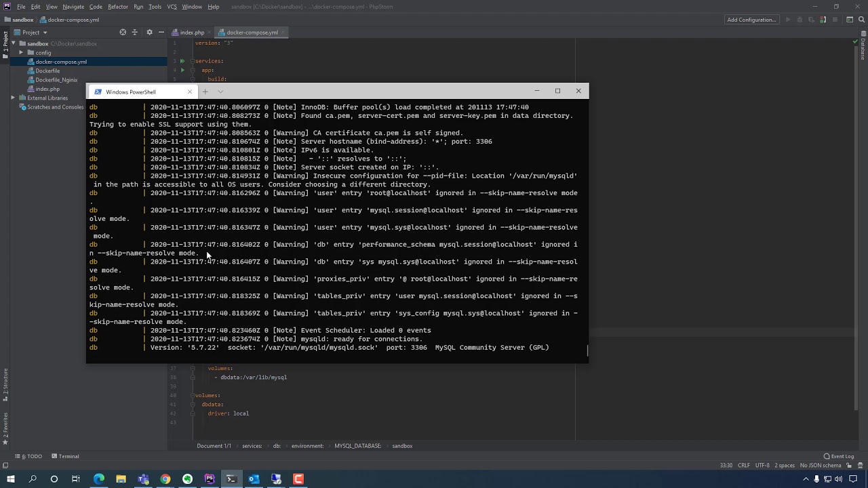Open the PowerShell new tab profile dropdown
This screenshot has height=488, width=868.
[x=220, y=91]
